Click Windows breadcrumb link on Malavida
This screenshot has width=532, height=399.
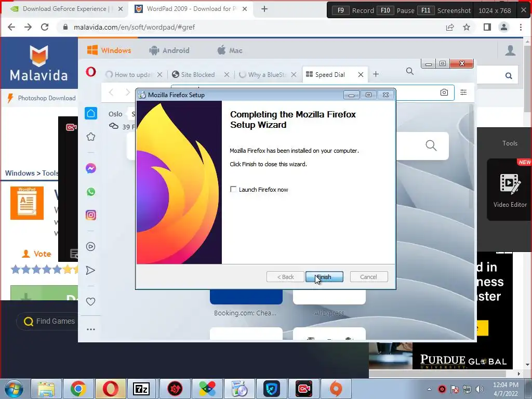20,173
